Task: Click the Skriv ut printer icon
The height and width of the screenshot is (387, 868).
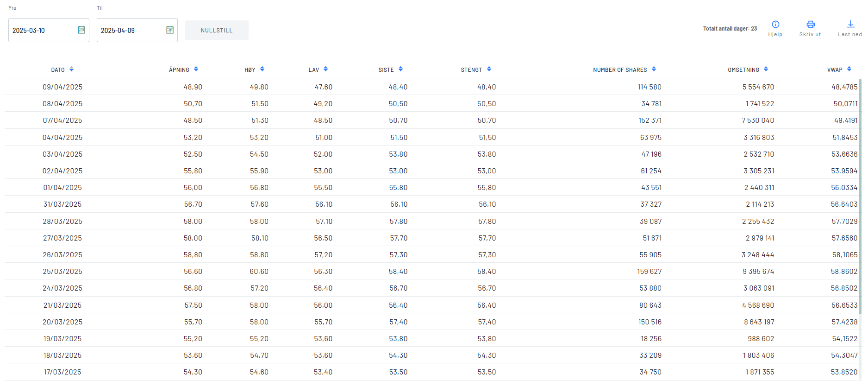Action: tap(811, 25)
